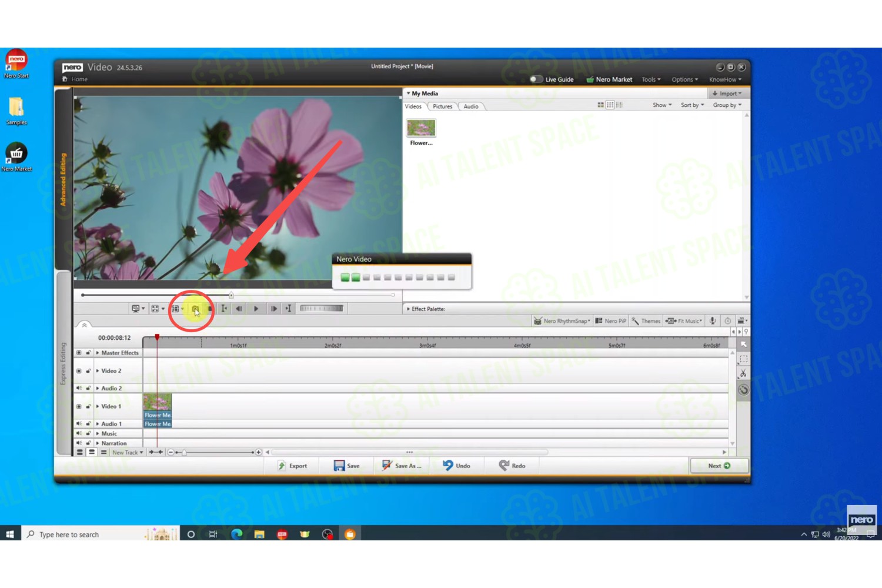Open the clapperboard chapter options dropdown
This screenshot has height=588, width=882.
[x=743, y=321]
